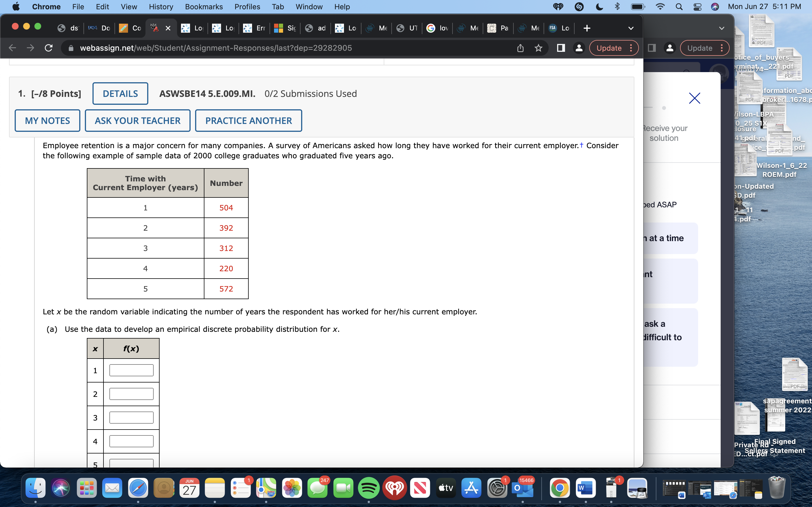Close the solution panel with X

[694, 98]
